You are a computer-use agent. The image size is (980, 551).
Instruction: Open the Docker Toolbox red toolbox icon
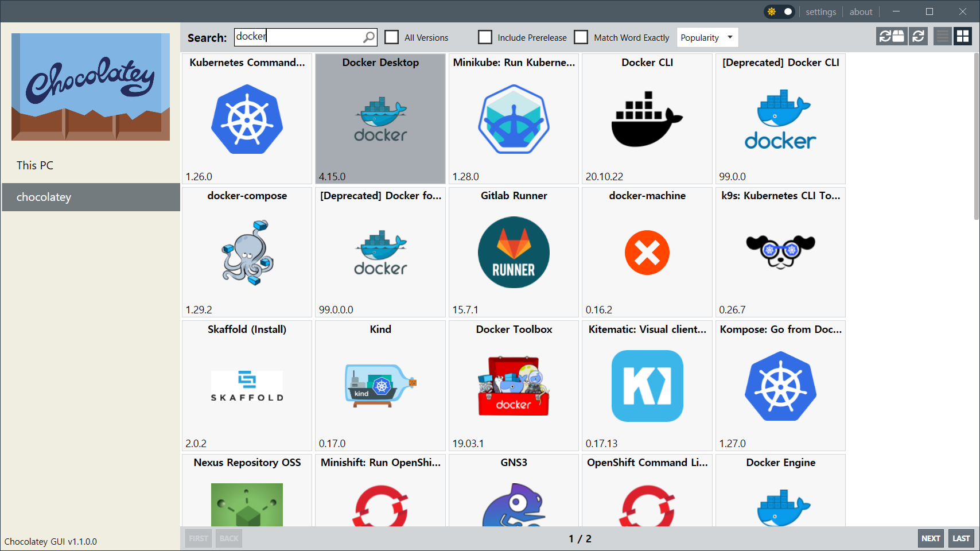(x=514, y=386)
